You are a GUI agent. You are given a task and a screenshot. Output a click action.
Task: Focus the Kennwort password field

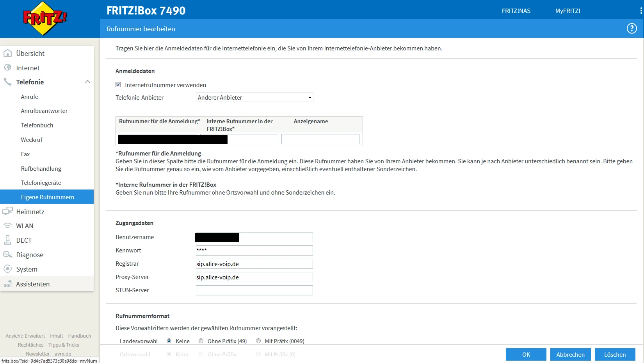(x=254, y=250)
